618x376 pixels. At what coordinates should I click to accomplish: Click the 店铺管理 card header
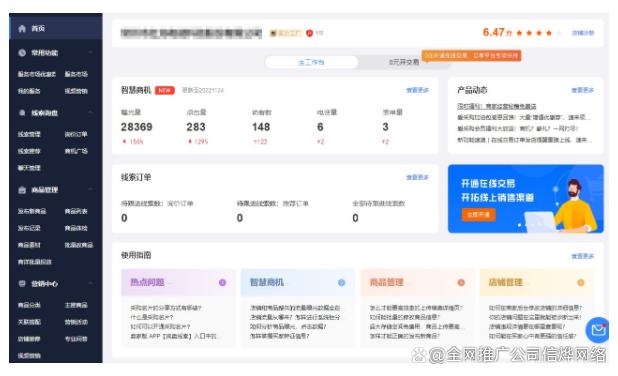[x=536, y=282]
